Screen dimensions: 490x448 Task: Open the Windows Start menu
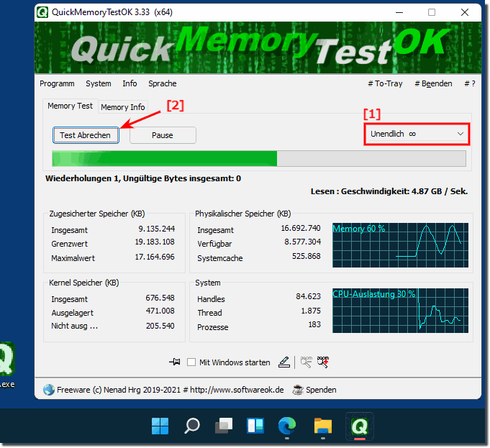(160, 426)
